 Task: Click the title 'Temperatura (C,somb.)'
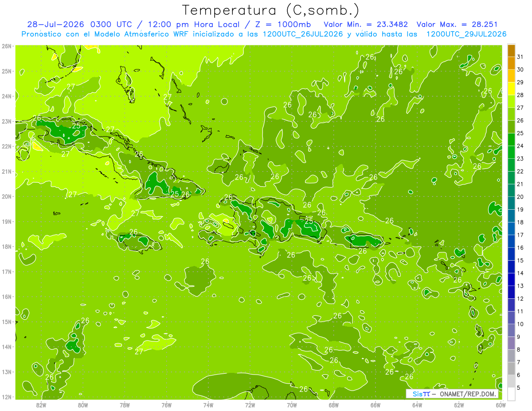point(271,11)
